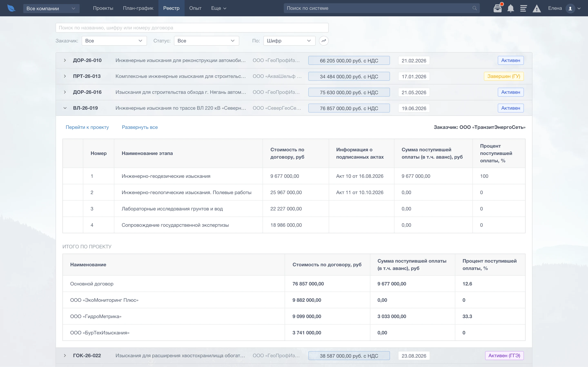The width and height of the screenshot is (588, 367).
Task: Expand the ДОР-26-010 row
Action: [65, 60]
